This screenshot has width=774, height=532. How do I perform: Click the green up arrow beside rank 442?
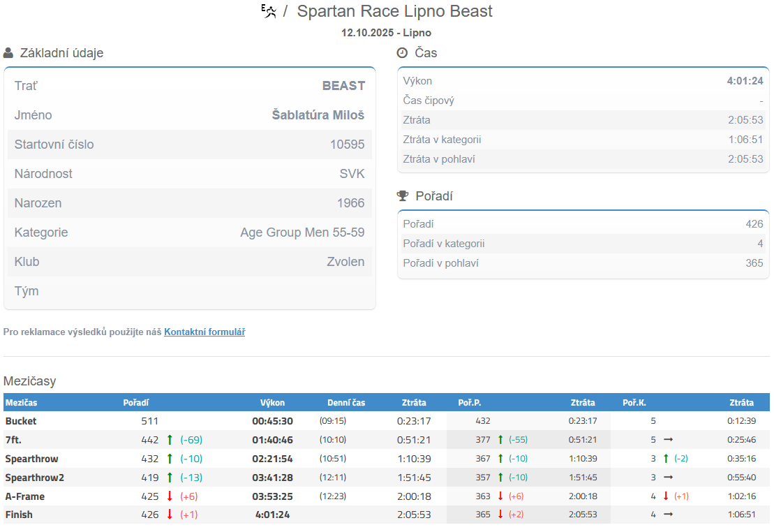coord(170,440)
